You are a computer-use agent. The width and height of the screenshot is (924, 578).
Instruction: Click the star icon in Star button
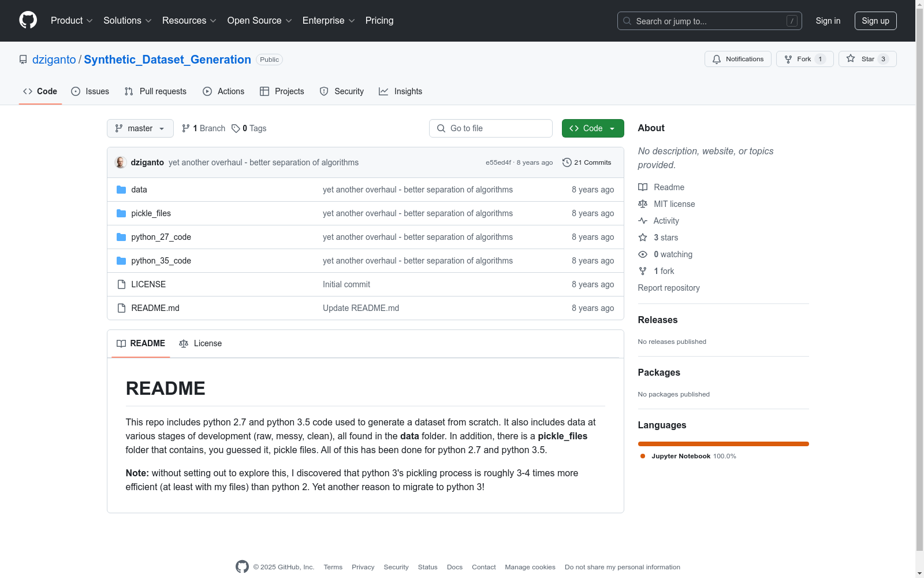851,58
